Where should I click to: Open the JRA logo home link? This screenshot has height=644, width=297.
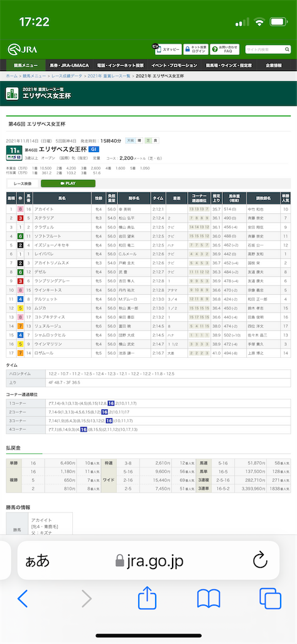pyautogui.click(x=22, y=50)
